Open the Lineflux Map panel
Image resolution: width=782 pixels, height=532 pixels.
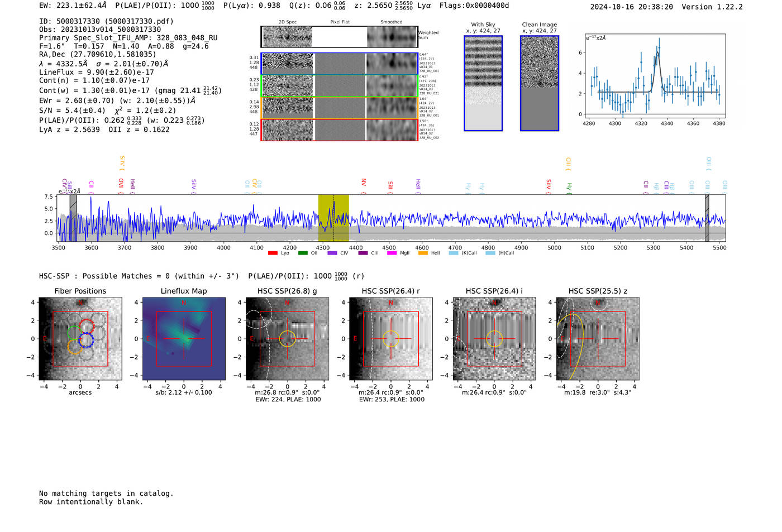184,339
